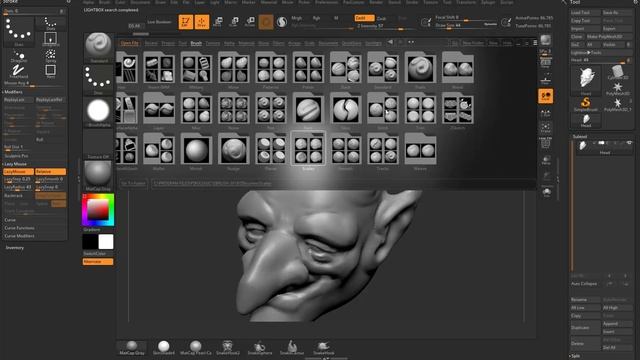640x360 pixels.
Task: Expand the Curve Modifiers section
Action: (x=19, y=236)
